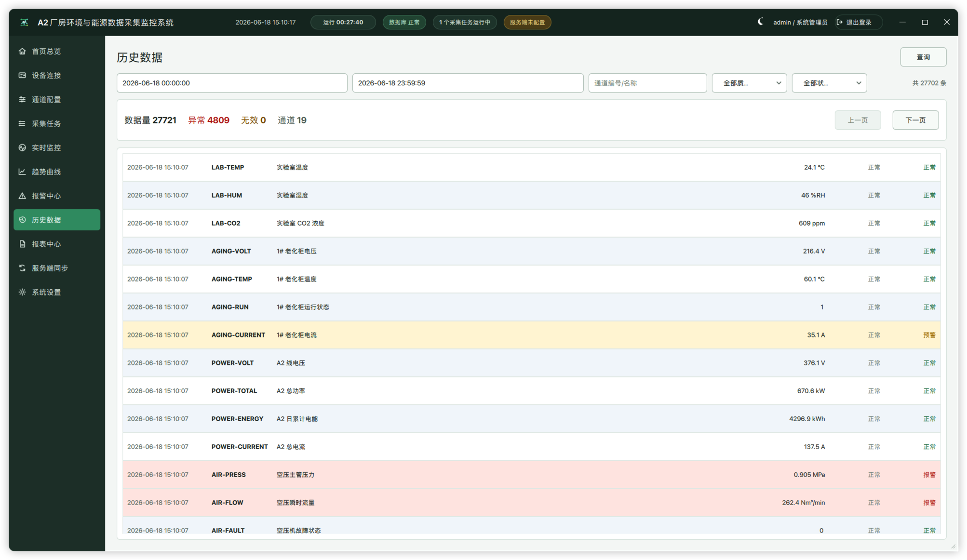Click the end time field 2026-06-18 23:59:59
Image resolution: width=967 pixels, height=560 pixels.
click(468, 83)
